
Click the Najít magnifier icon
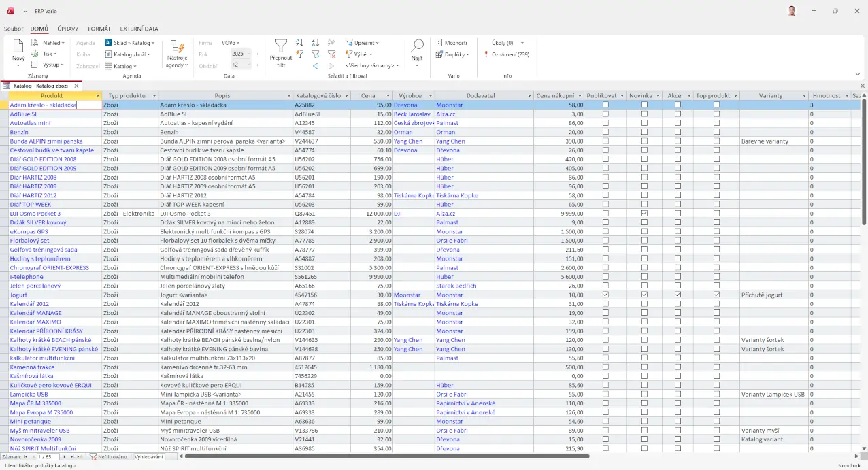[417, 46]
